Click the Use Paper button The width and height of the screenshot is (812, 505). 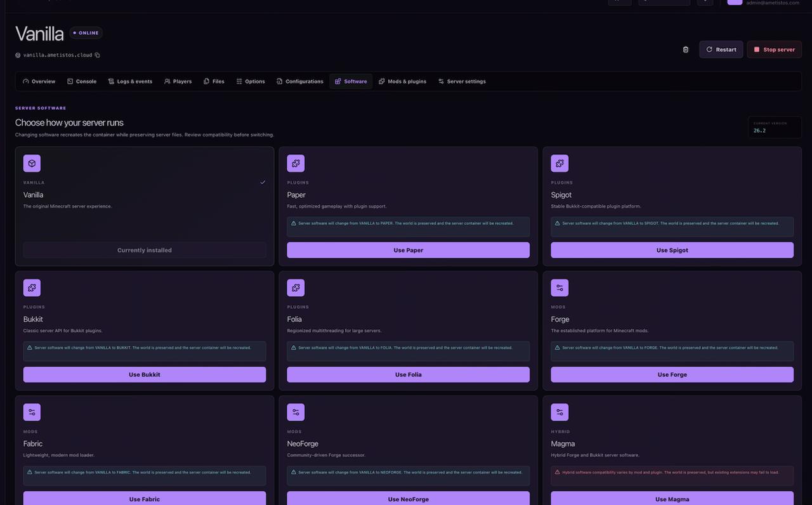[408, 250]
